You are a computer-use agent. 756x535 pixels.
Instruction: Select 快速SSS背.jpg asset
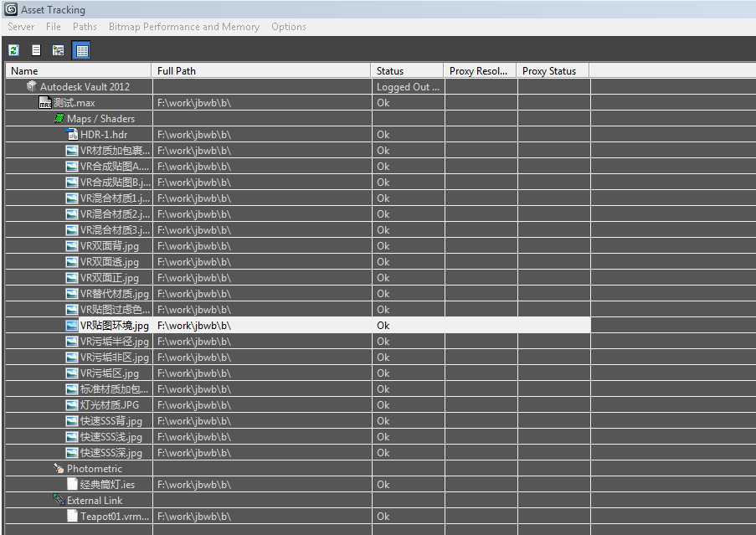coord(298,421)
